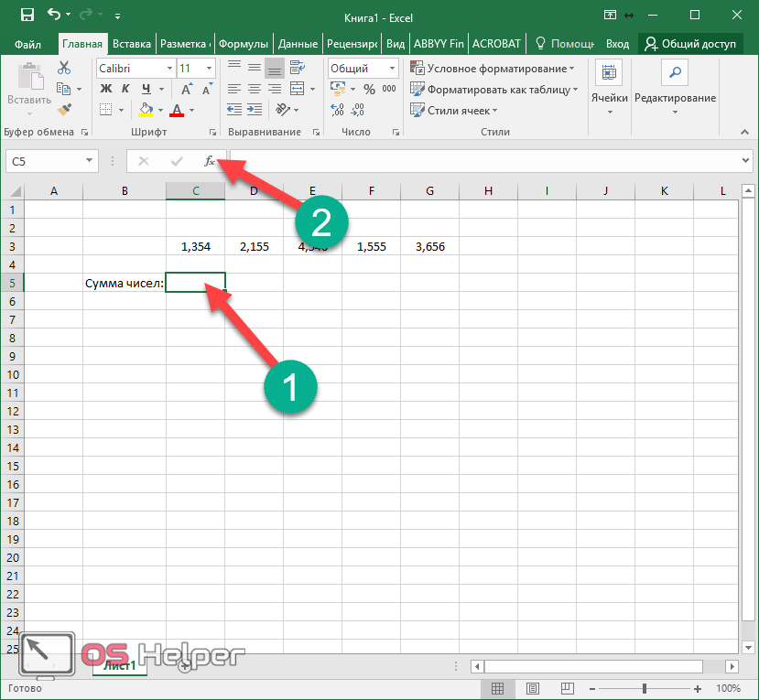Image resolution: width=759 pixels, height=700 pixels.
Task: Click the Format Painter brush icon
Action: [x=64, y=109]
